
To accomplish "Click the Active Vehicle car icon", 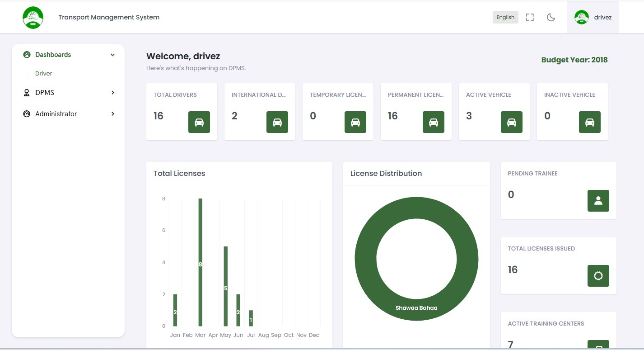I will (512, 122).
